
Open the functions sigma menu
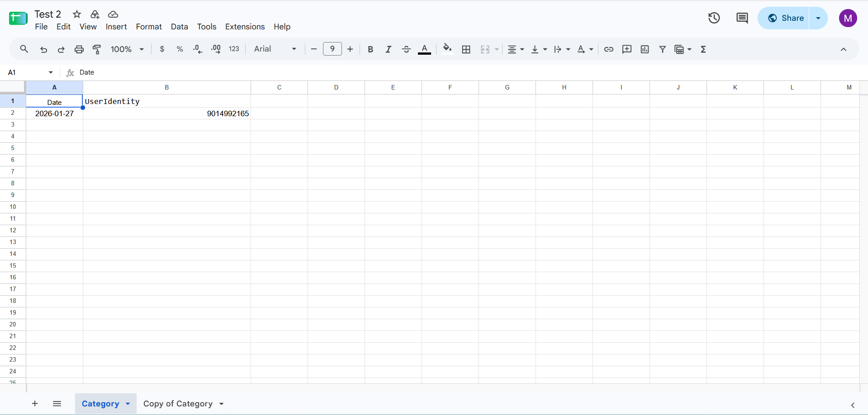[x=703, y=49]
